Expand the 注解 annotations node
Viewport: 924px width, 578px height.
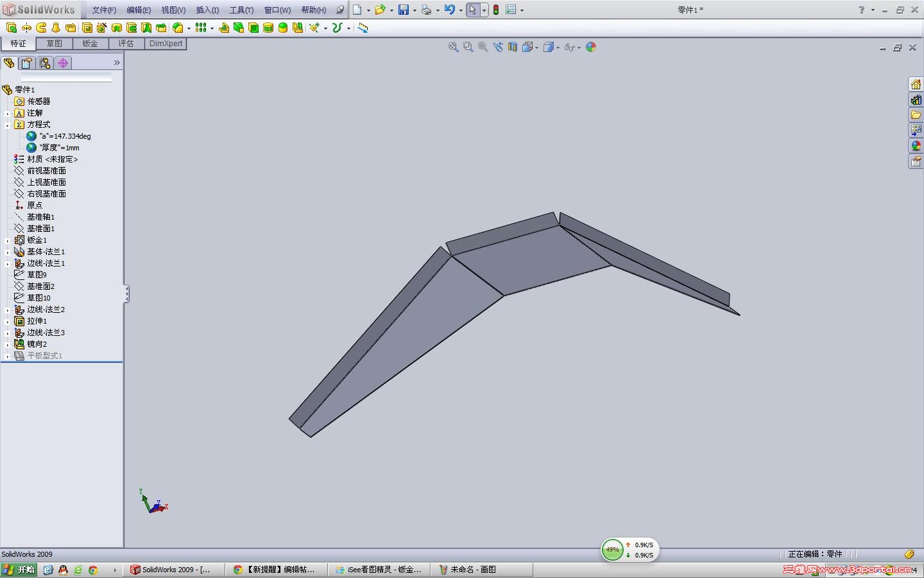pos(7,113)
